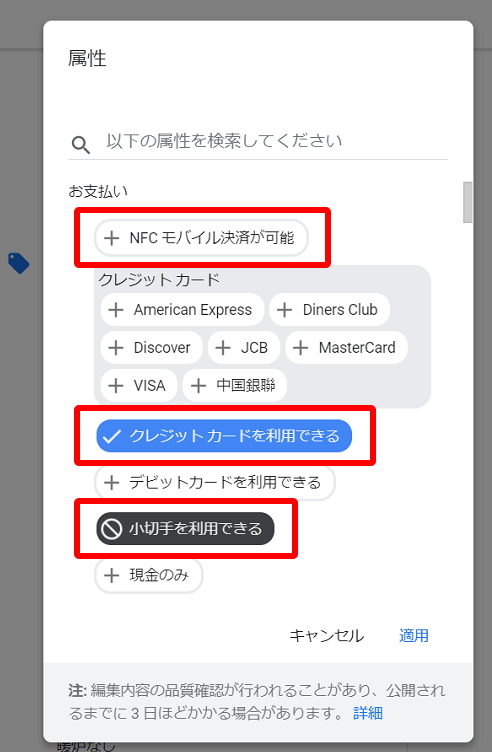Click plus icon on American Express chip
The height and width of the screenshot is (752, 492).
pos(116,310)
